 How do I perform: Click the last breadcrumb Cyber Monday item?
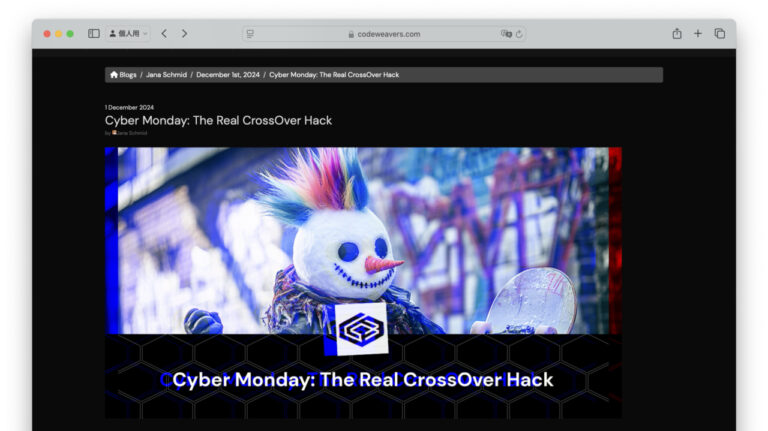coord(334,75)
